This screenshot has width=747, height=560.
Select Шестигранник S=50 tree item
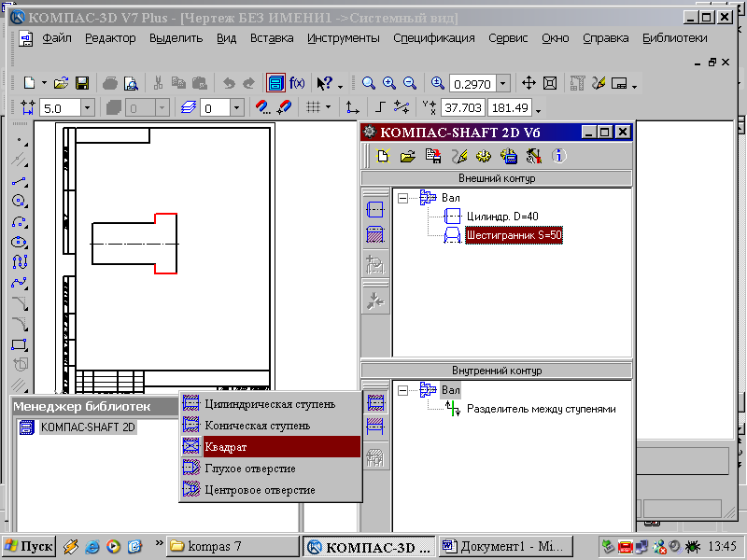coord(514,235)
